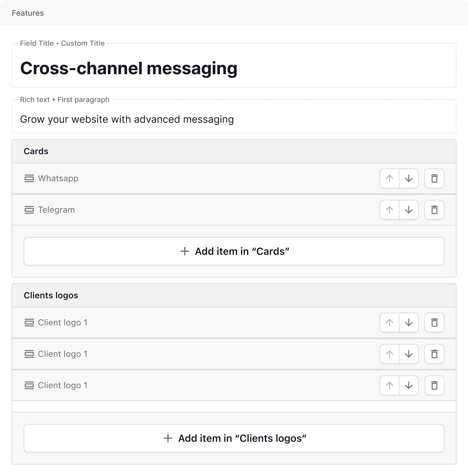Delete the Telegram card

click(x=434, y=210)
